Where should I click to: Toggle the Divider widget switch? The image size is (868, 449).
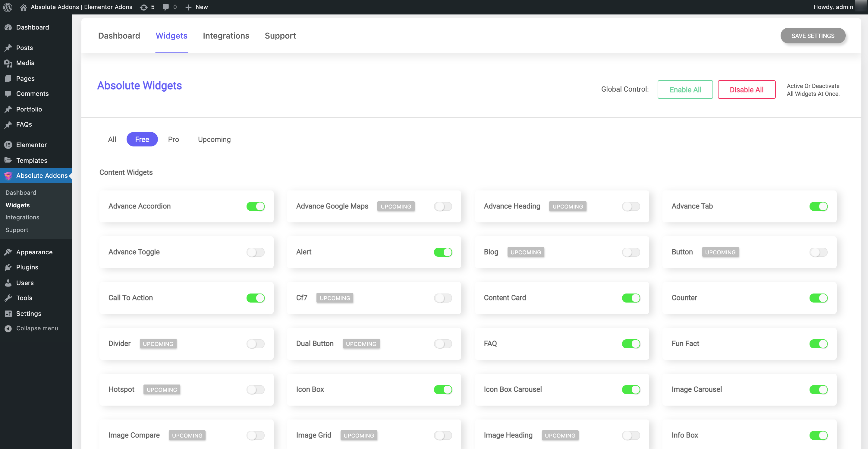[x=255, y=344]
